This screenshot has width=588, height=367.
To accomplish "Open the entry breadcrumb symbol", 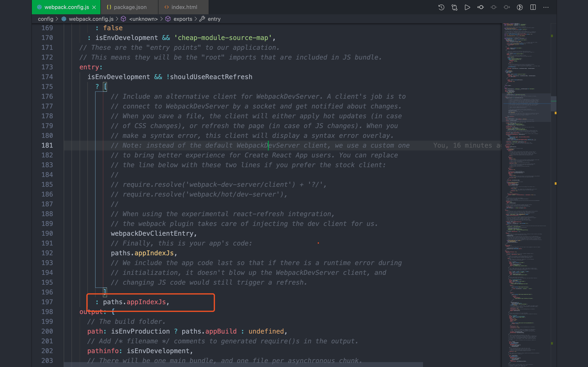I will (214, 19).
